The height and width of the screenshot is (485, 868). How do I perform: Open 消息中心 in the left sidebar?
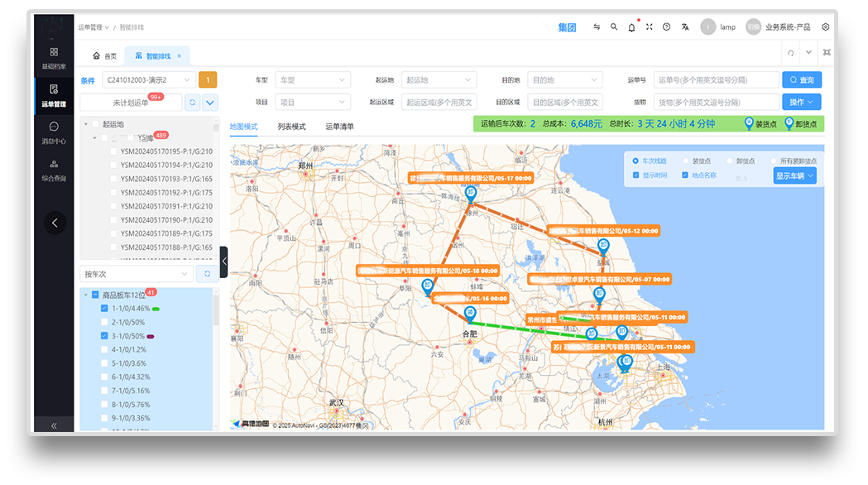54,132
